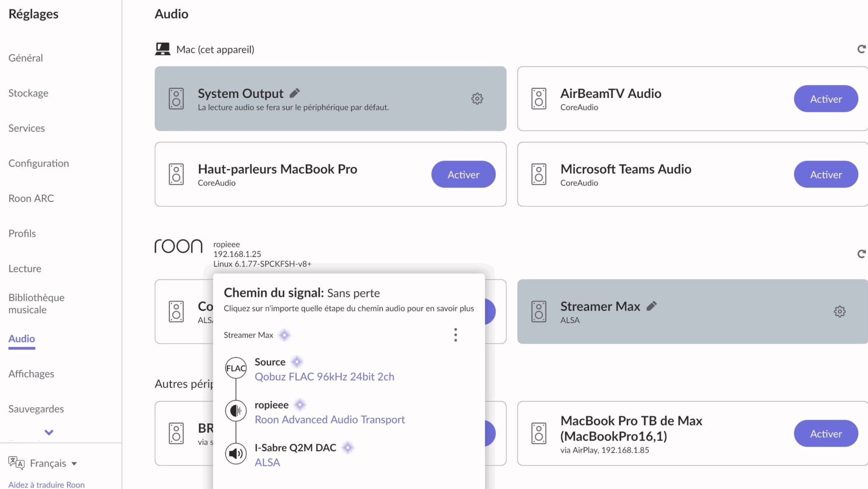
Task: Open Roon Advanced Audio Transport link
Action: tap(330, 419)
